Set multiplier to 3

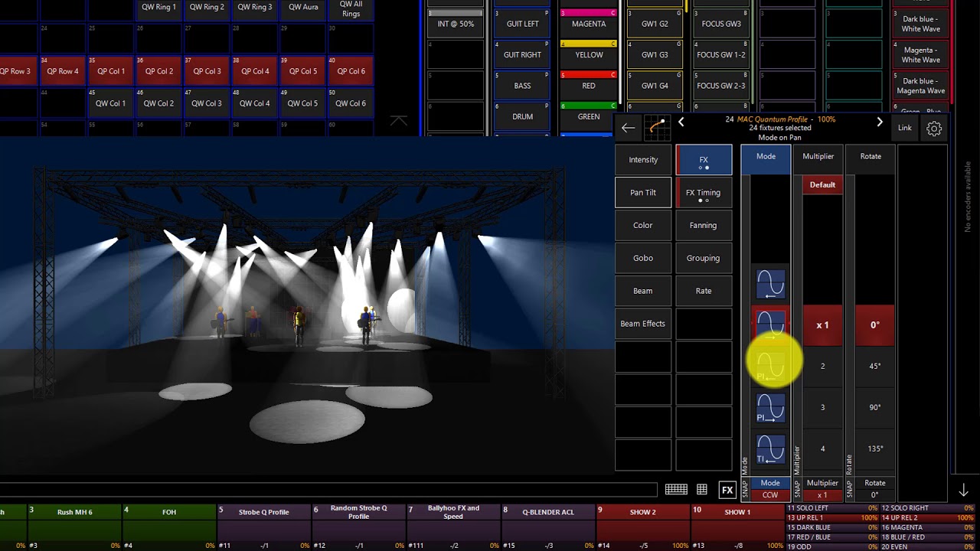pos(822,407)
